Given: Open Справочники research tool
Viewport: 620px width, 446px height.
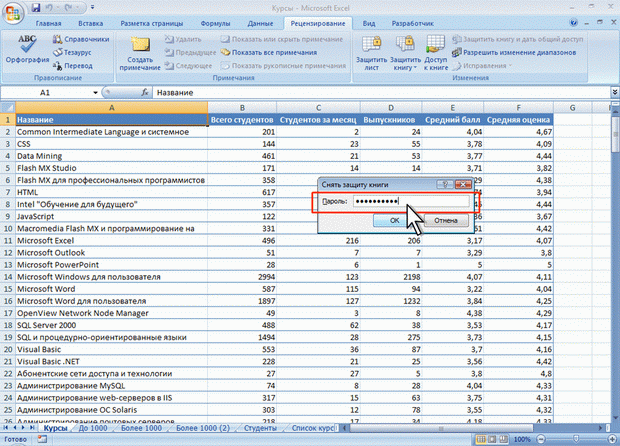Looking at the screenshot, I should 81,39.
